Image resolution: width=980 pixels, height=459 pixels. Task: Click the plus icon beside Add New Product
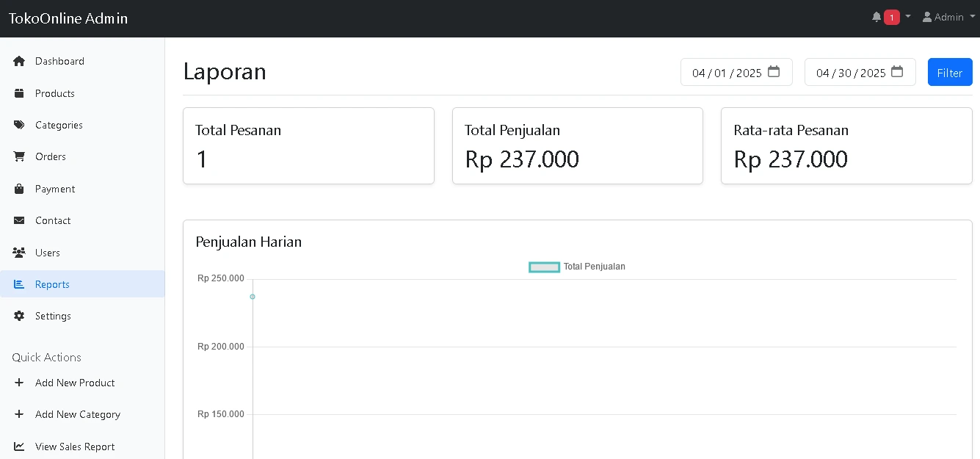[x=19, y=383]
